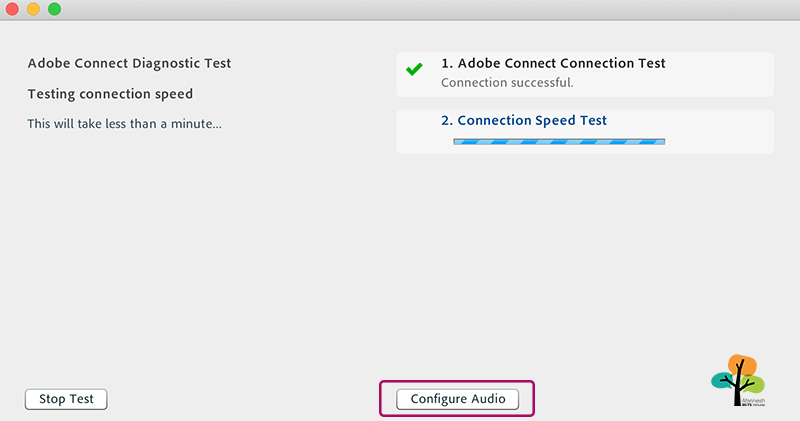
Task: Maximize the window with the green button
Action: point(55,9)
